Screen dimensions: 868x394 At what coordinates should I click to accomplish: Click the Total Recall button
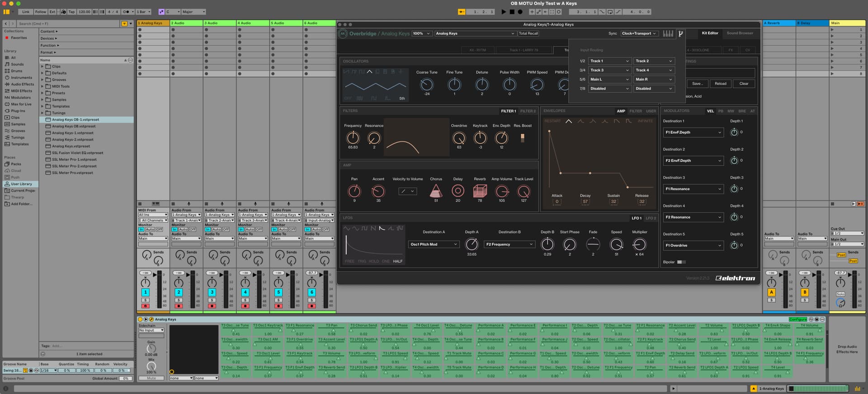[x=528, y=33]
